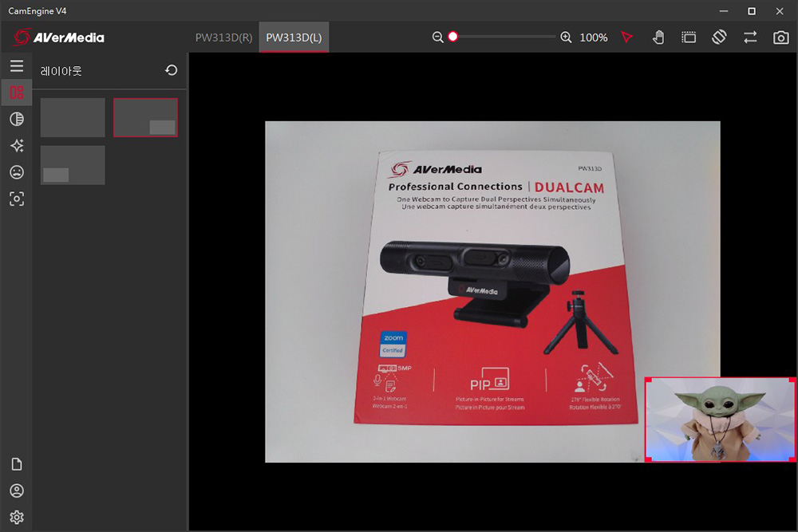
Task: Click the 100% zoom value
Action: pyautogui.click(x=594, y=37)
